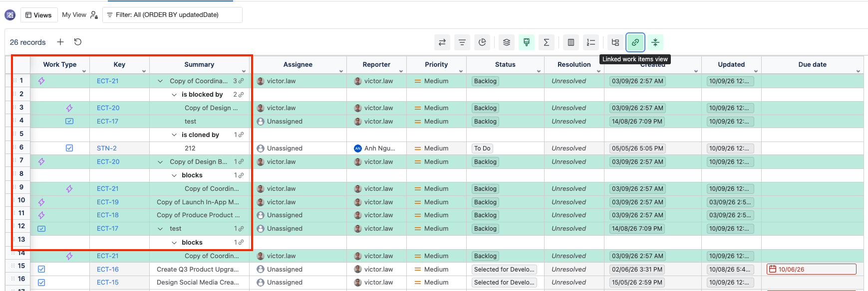Open the Views menu
Image resolution: width=868 pixels, height=291 pixels.
[39, 15]
